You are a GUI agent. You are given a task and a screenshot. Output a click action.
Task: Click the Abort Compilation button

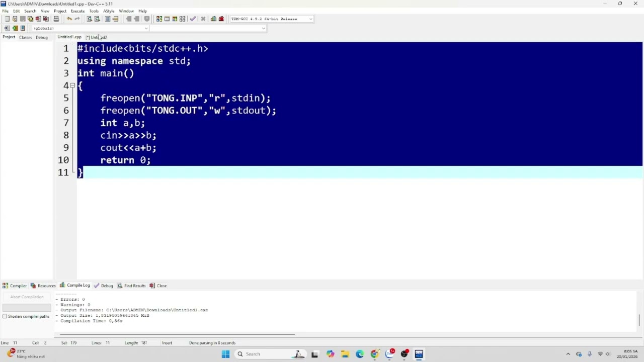click(x=27, y=297)
